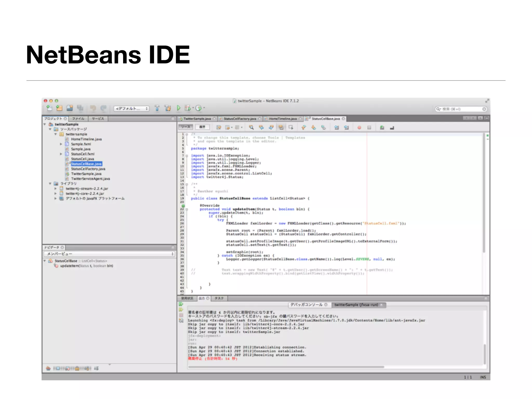Click the output panel vertical scrollbar

pos(485,354)
